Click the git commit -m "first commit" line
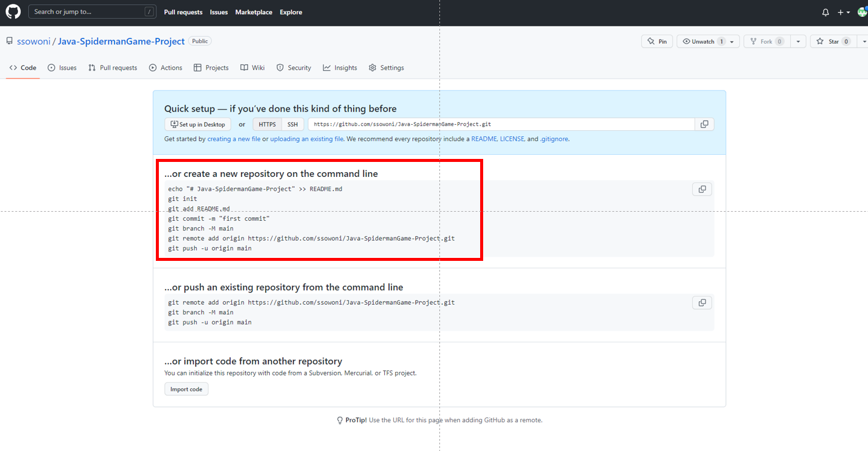868x451 pixels. click(219, 218)
